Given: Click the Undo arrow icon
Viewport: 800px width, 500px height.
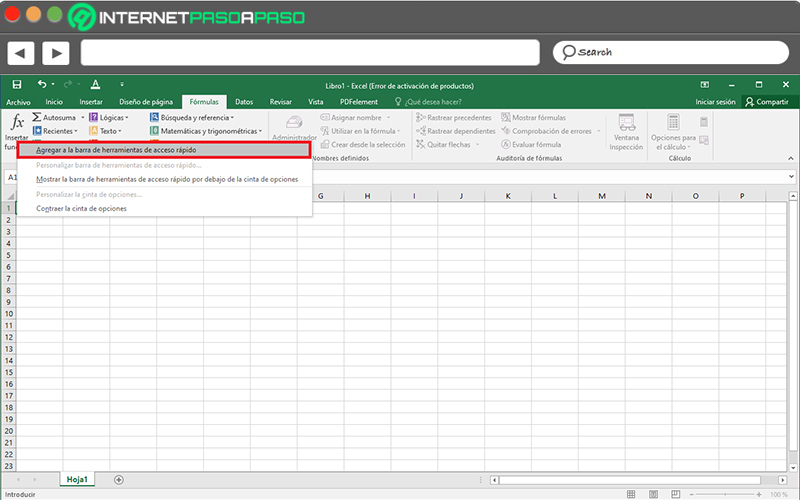Looking at the screenshot, I should [x=42, y=85].
